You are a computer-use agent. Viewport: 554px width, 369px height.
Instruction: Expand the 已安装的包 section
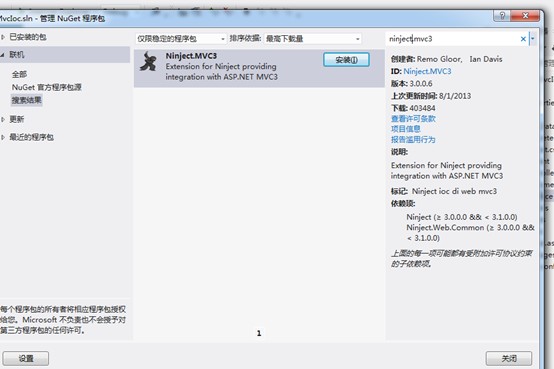click(3, 37)
